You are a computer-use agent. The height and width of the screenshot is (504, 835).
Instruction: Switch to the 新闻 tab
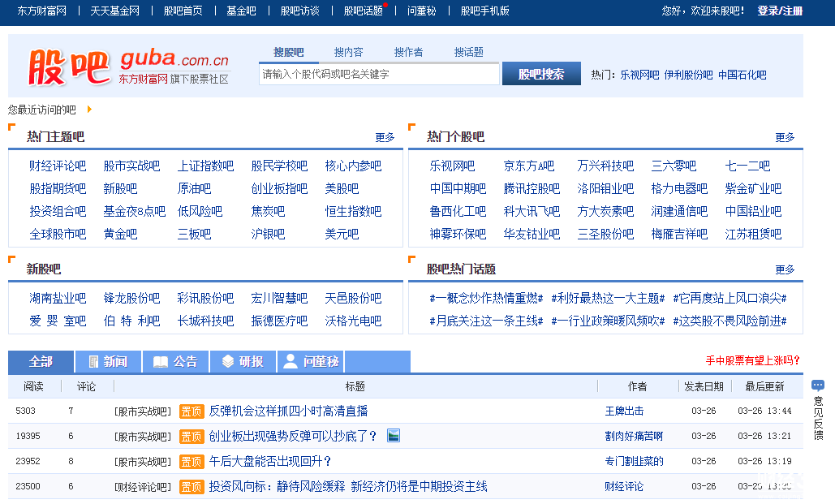tap(108, 362)
